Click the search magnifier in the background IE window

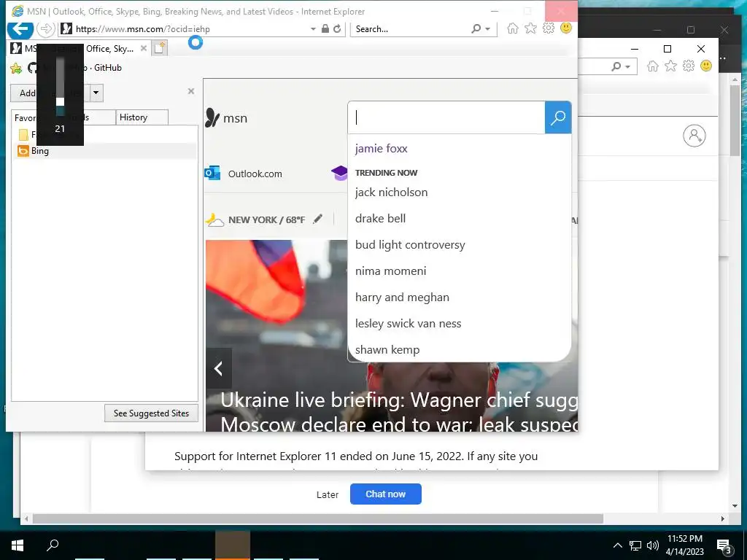616,66
